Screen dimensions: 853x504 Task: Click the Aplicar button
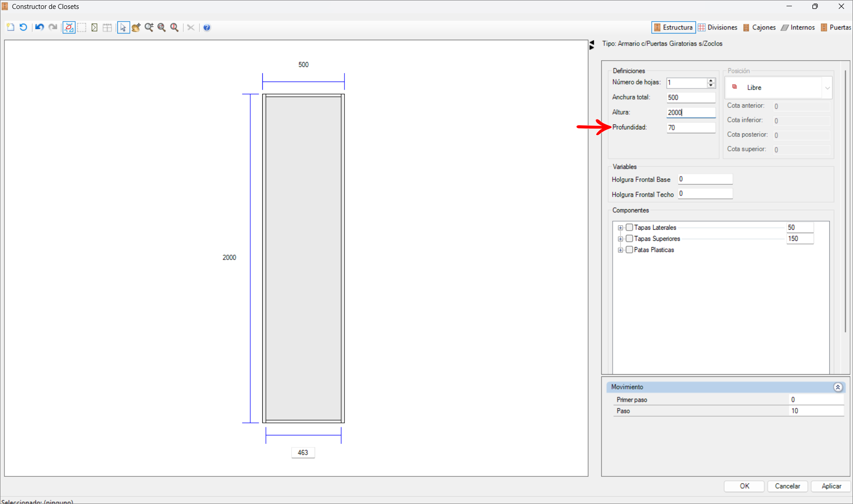pos(831,486)
